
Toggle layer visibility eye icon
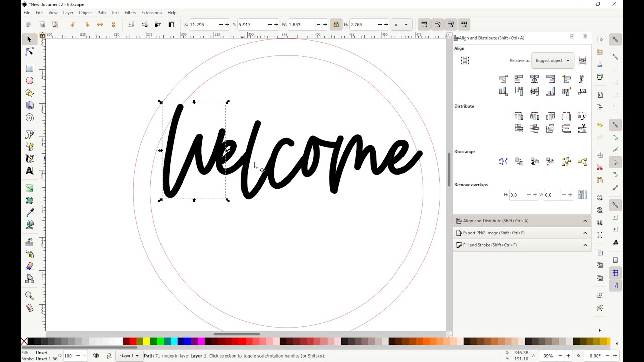(96, 356)
